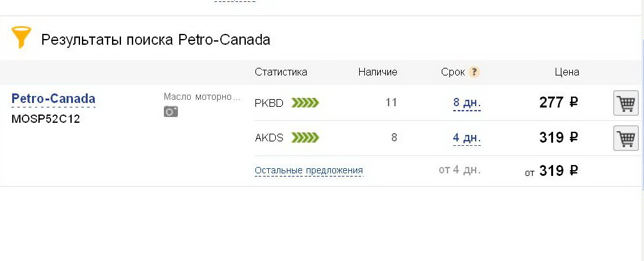Click green rating arrows for AKDS
Viewport: 644px width, 261px height.
point(305,138)
